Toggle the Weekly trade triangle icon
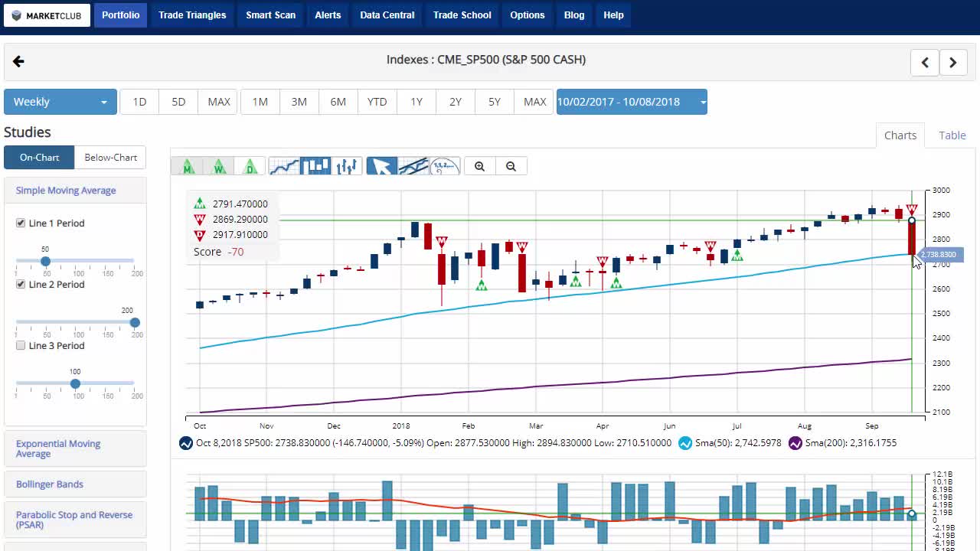980x551 pixels. click(218, 166)
